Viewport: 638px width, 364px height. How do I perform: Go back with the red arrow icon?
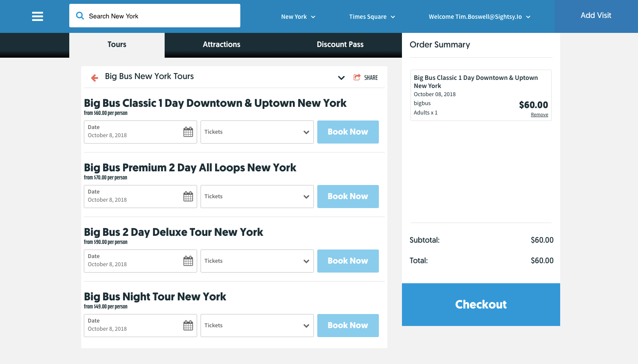coord(95,78)
